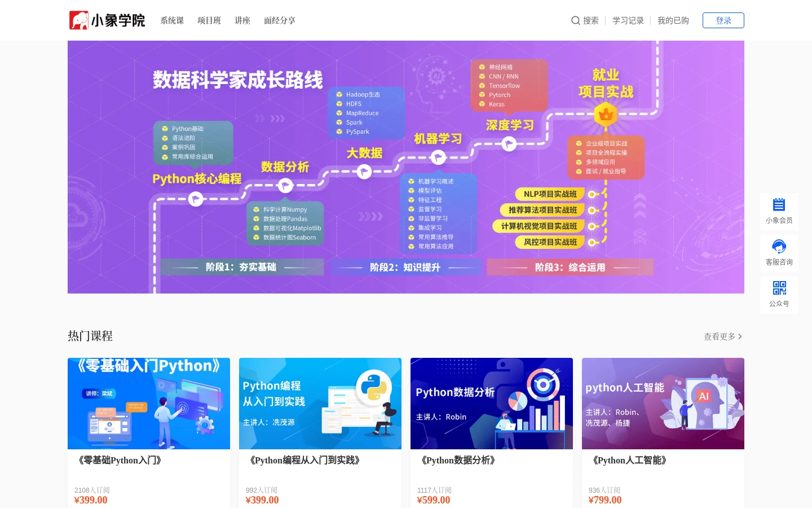This screenshot has height=508, width=812.
Task: Open 学习记录 in the header
Action: point(628,20)
